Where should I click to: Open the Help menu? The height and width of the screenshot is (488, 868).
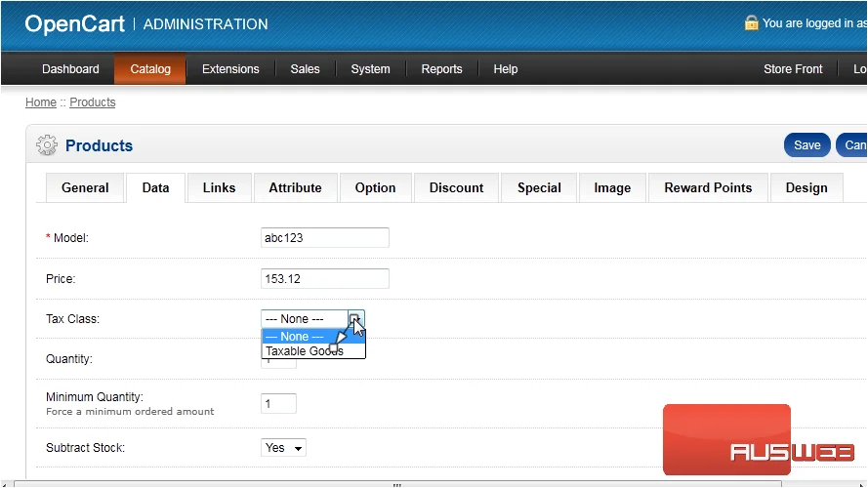506,69
